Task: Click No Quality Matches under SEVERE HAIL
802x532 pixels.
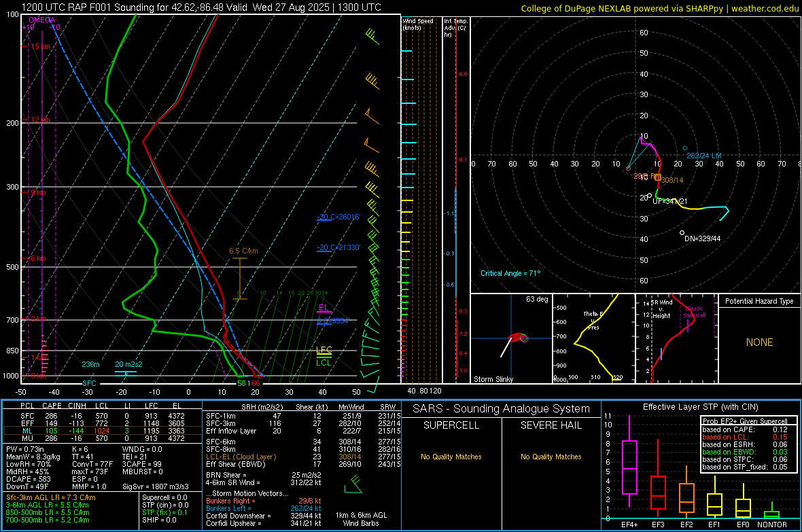Action: click(551, 457)
